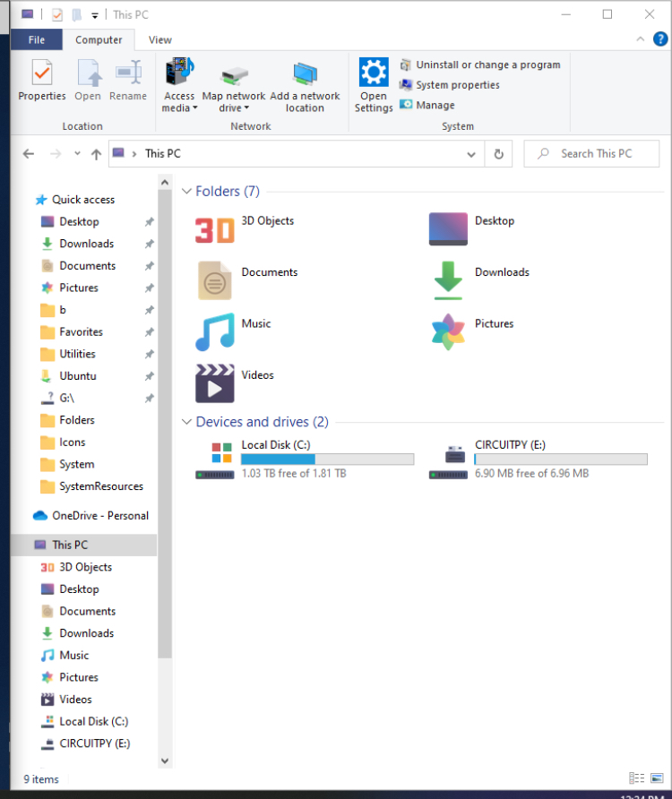The image size is (672, 799).
Task: Collapse the Devices and drives group
Action: tap(186, 422)
